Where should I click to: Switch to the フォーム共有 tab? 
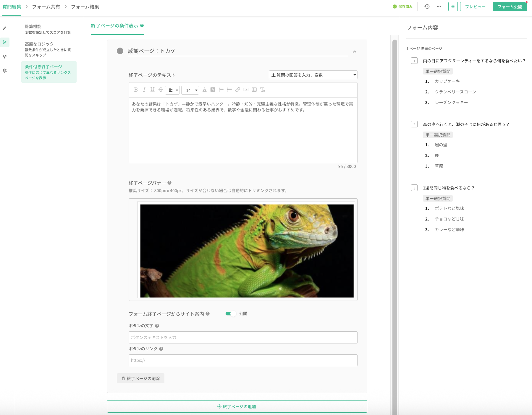pos(46,7)
